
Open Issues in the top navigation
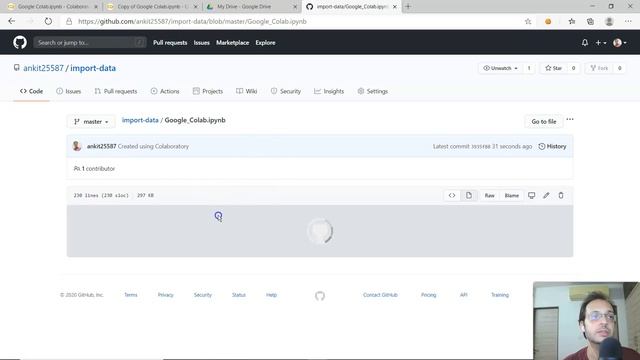click(201, 43)
